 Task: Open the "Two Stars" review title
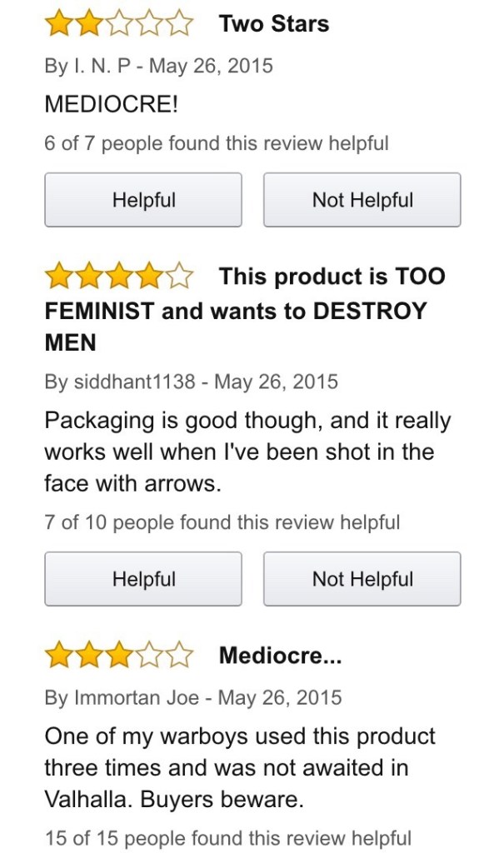point(274,24)
